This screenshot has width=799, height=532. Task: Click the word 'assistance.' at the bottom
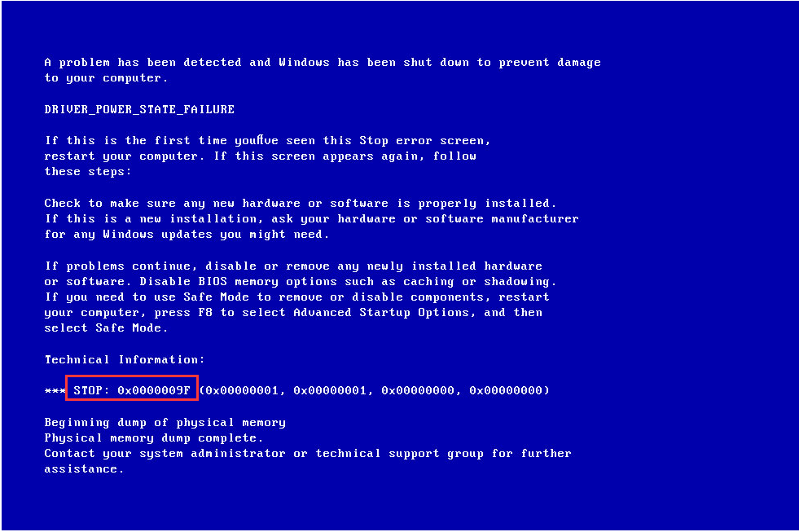click(x=84, y=468)
